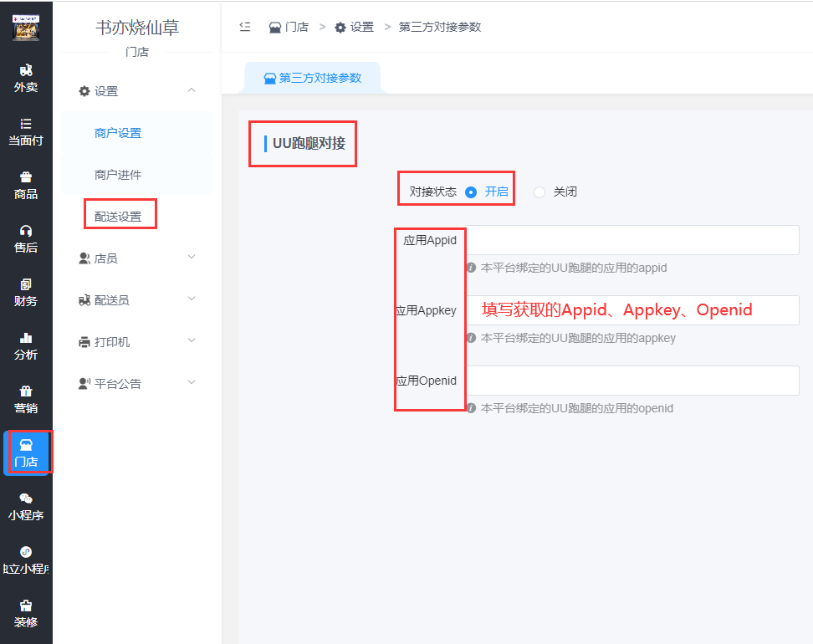Expand the 配送员 menu group

137,299
